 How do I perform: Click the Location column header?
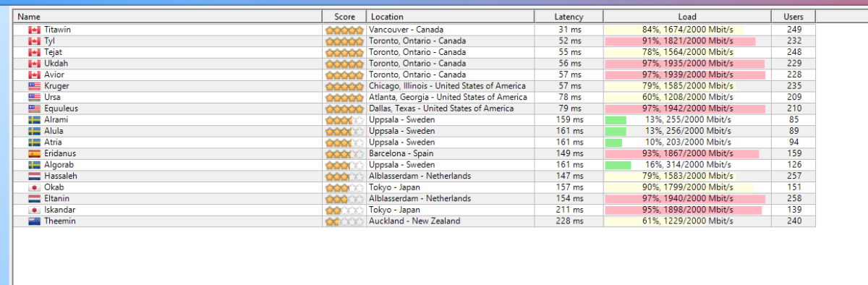tap(451, 17)
